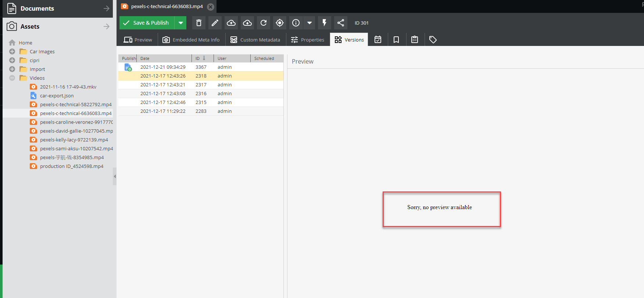The width and height of the screenshot is (644, 298).
Task: Click the published version icon in first row
Action: coord(128,67)
